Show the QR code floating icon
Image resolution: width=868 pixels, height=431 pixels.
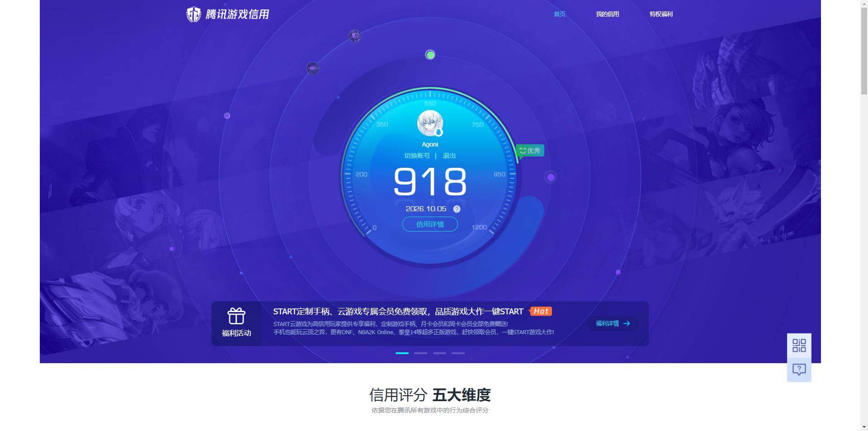coord(799,346)
